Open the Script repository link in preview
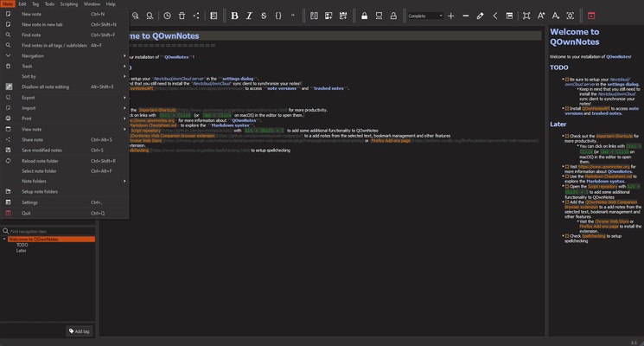644x346 pixels. pyautogui.click(x=603, y=187)
